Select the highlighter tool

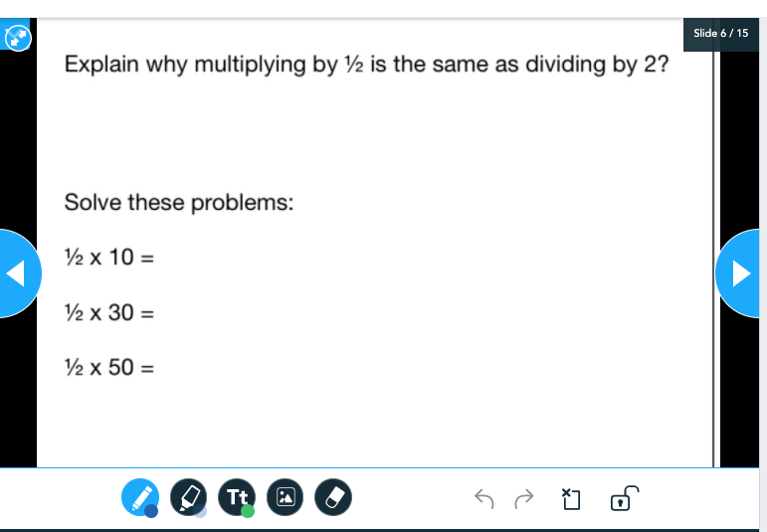click(187, 495)
